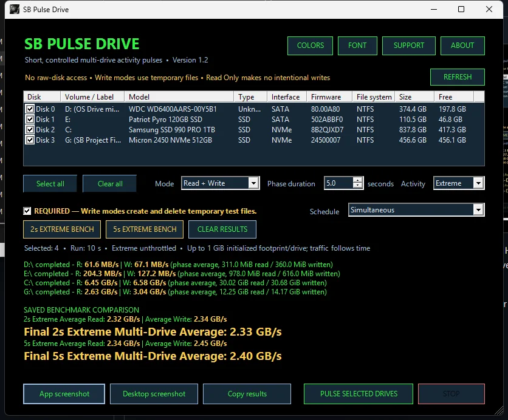The height and width of the screenshot is (420, 508).
Task: Run the 2s EXTREME BENCH
Action: point(62,229)
